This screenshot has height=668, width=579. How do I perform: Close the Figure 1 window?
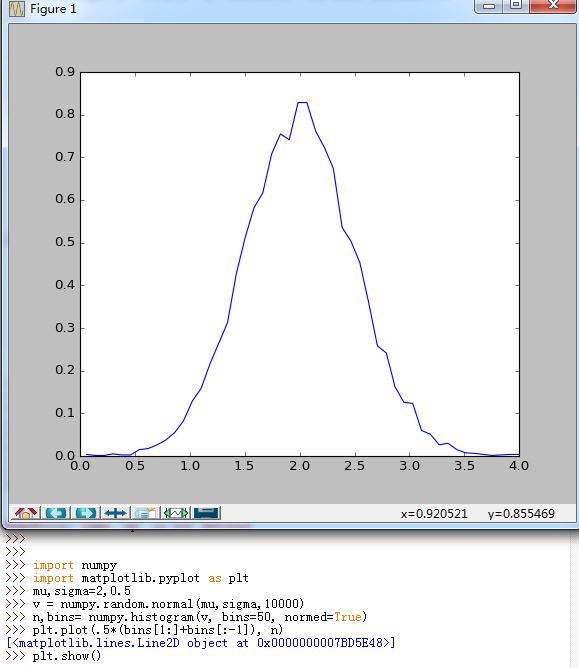pos(553,6)
